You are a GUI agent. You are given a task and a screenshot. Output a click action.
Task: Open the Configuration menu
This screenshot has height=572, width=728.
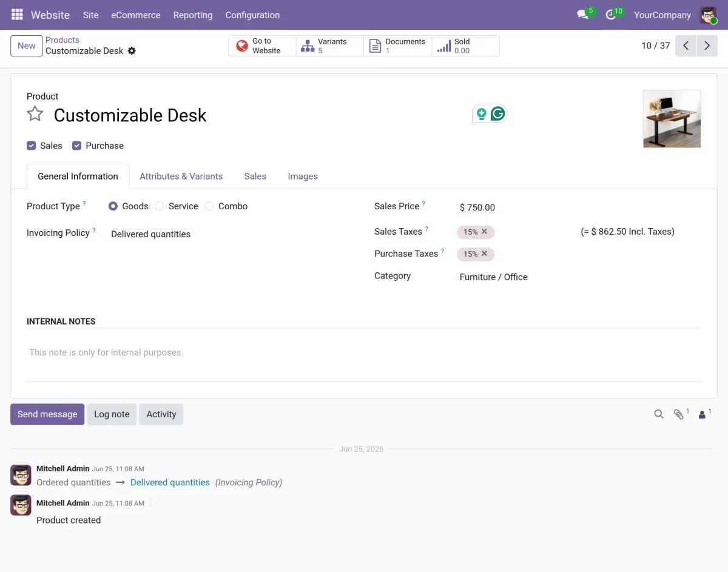tap(252, 15)
